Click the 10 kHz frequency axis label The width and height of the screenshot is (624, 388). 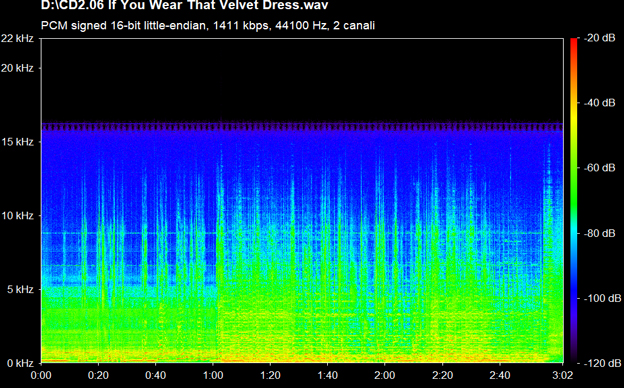[x=18, y=216]
